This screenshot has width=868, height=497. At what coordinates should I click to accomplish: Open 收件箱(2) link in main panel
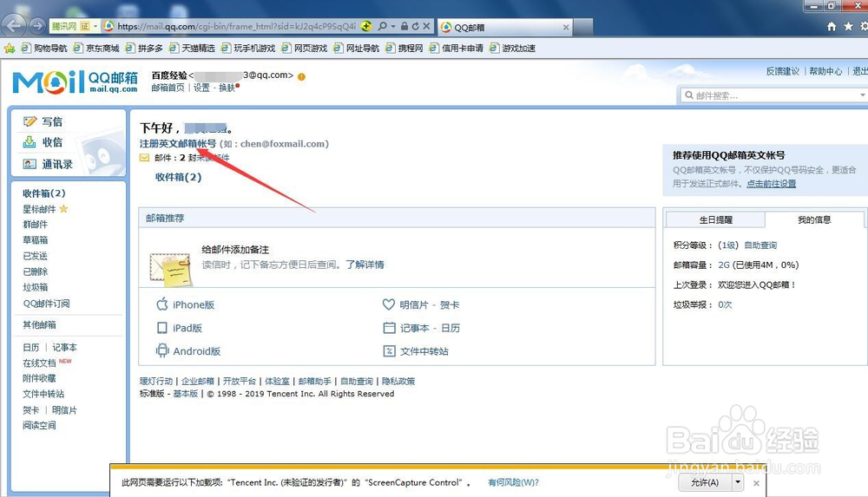pyautogui.click(x=178, y=177)
